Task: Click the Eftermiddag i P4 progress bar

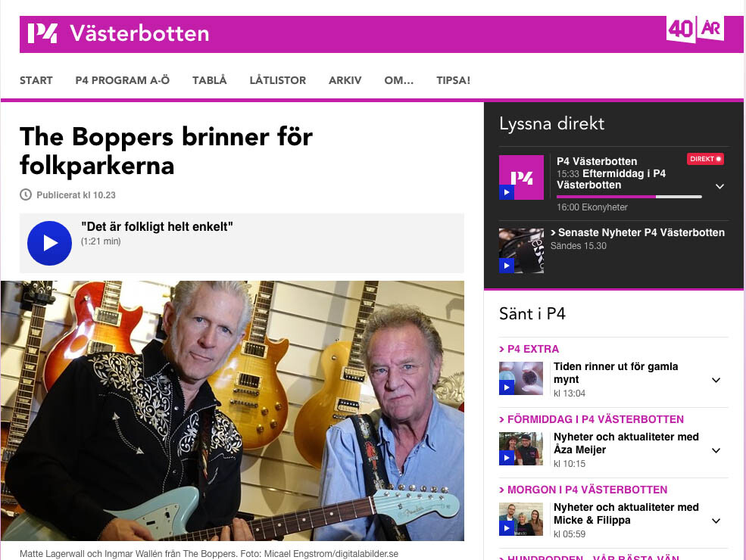Action: pos(629,197)
